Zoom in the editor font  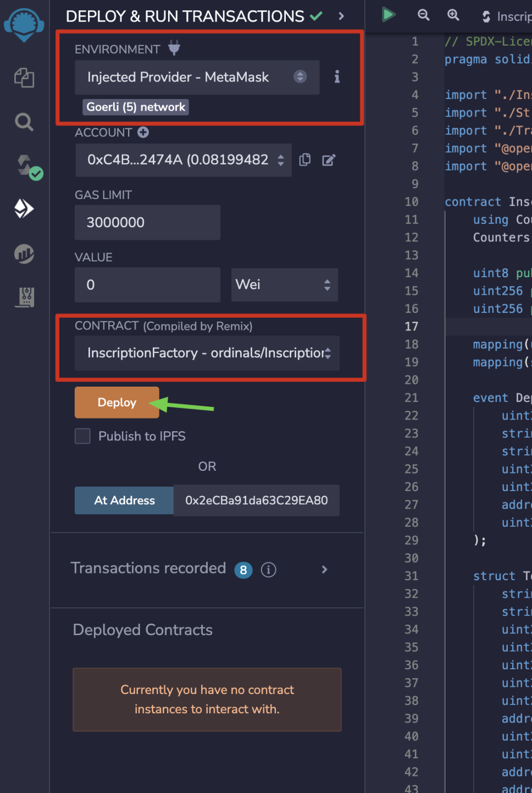click(453, 15)
